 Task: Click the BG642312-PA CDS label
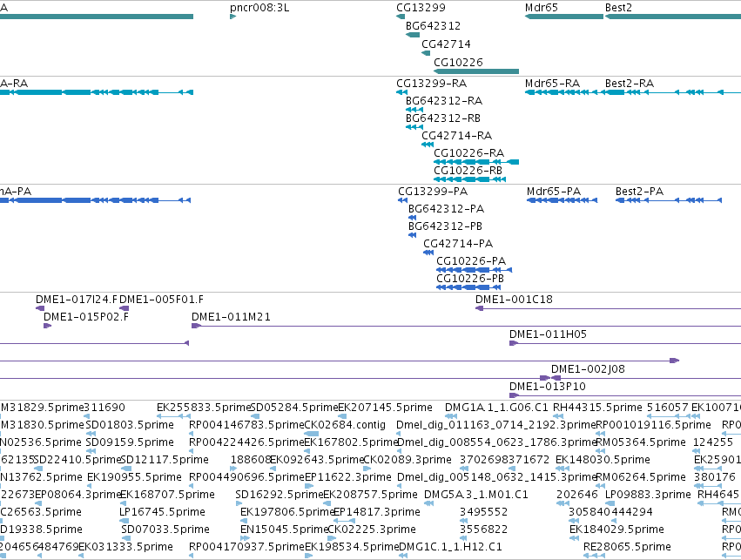(446, 209)
